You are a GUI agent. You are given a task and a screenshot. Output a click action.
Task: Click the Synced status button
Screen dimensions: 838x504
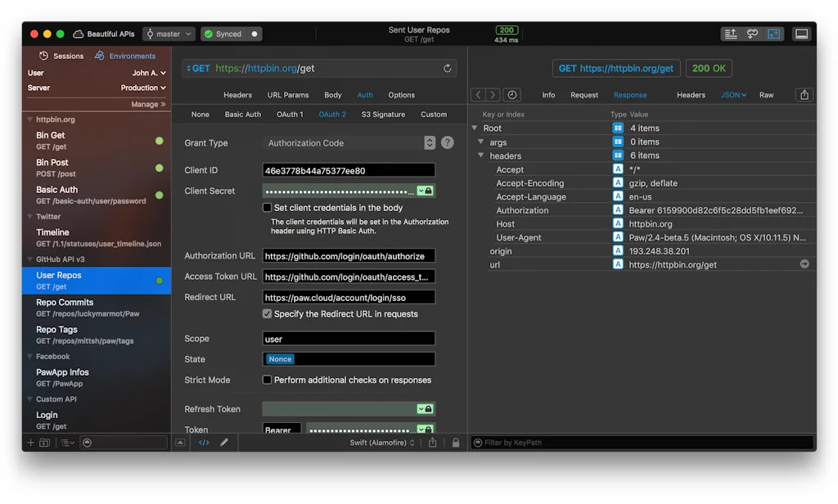(231, 34)
